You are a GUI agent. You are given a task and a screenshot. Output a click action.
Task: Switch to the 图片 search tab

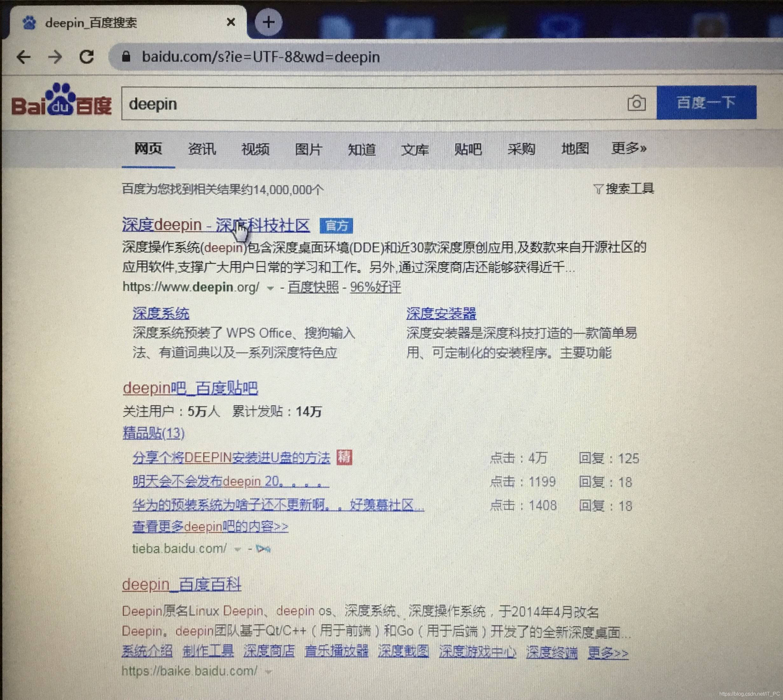pyautogui.click(x=309, y=149)
